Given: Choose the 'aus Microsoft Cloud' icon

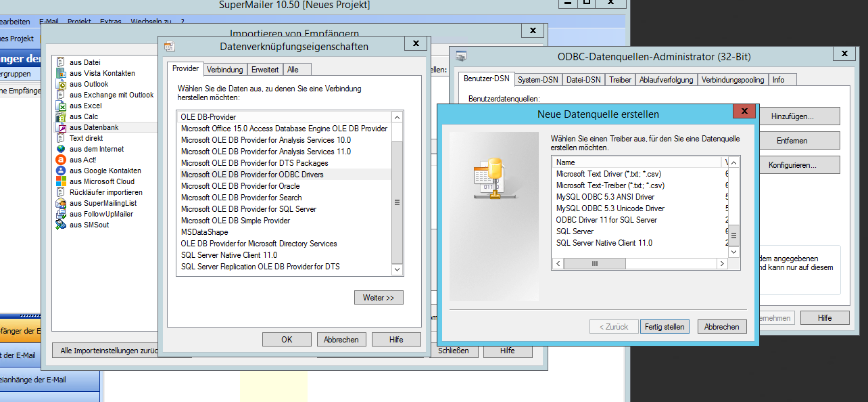Looking at the screenshot, I should click(61, 181).
